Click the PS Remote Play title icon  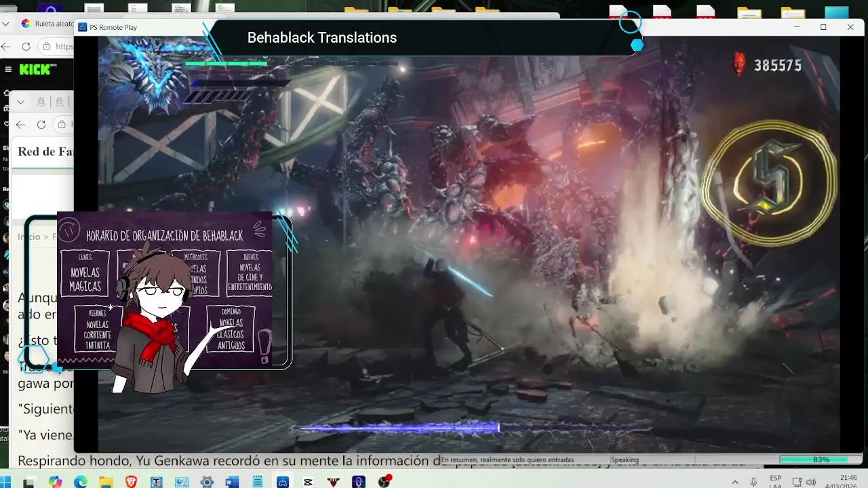coord(82,27)
